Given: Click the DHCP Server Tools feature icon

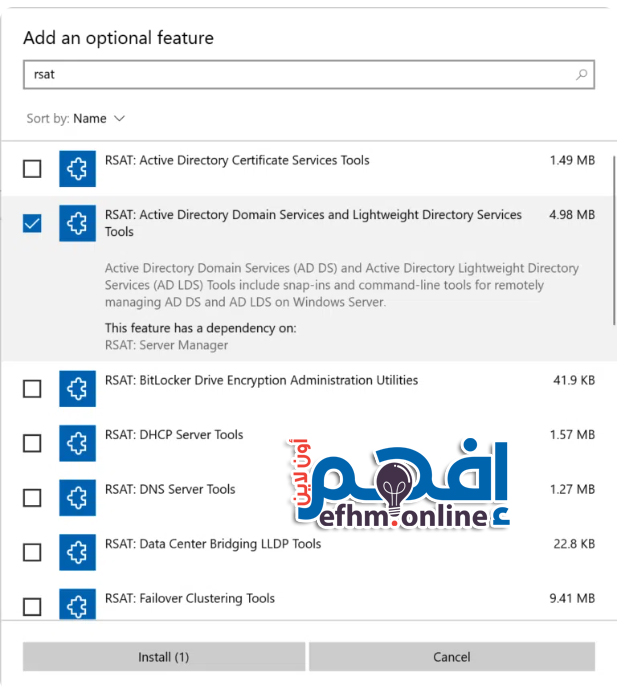Looking at the screenshot, I should (77, 443).
